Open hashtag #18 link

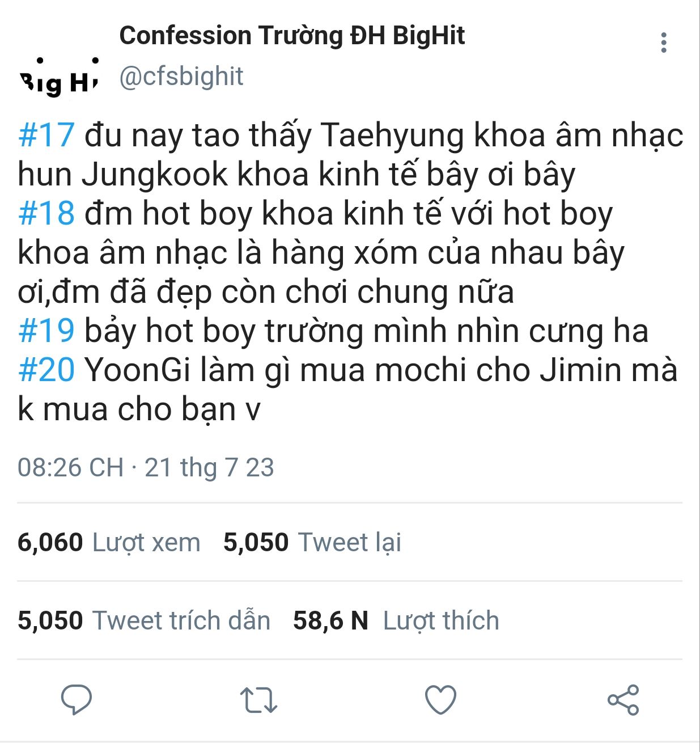46,214
